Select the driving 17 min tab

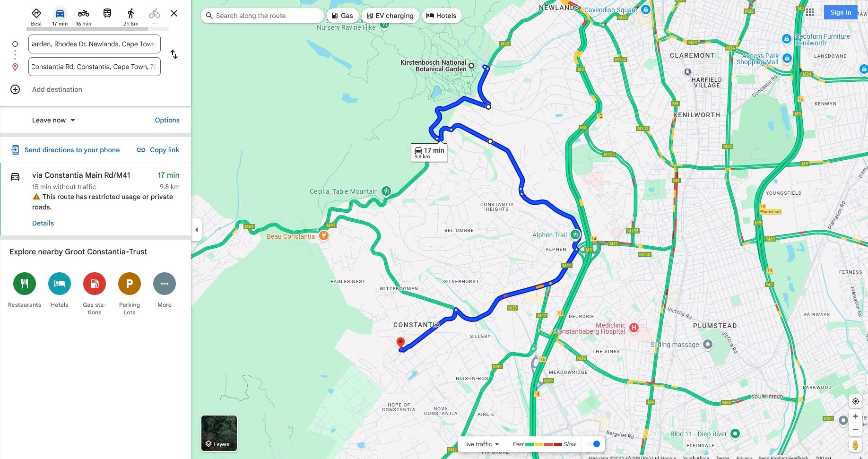[x=60, y=17]
